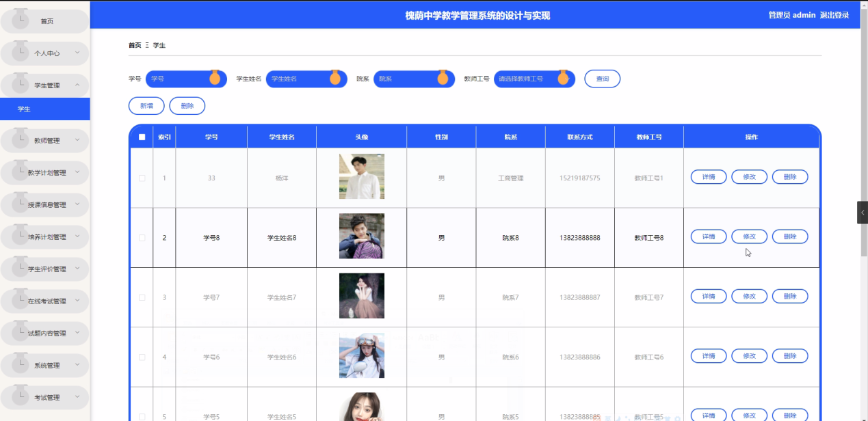The width and height of the screenshot is (868, 421).
Task: Select the 学生 submenu item
Action: (45, 109)
